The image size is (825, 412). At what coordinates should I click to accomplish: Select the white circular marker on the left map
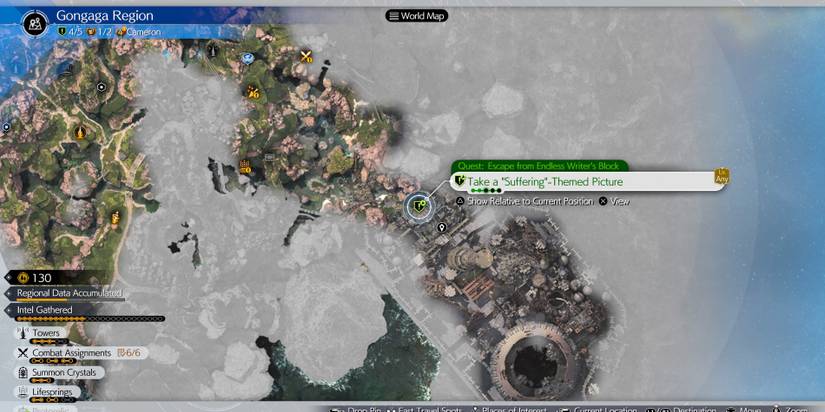click(x=101, y=87)
